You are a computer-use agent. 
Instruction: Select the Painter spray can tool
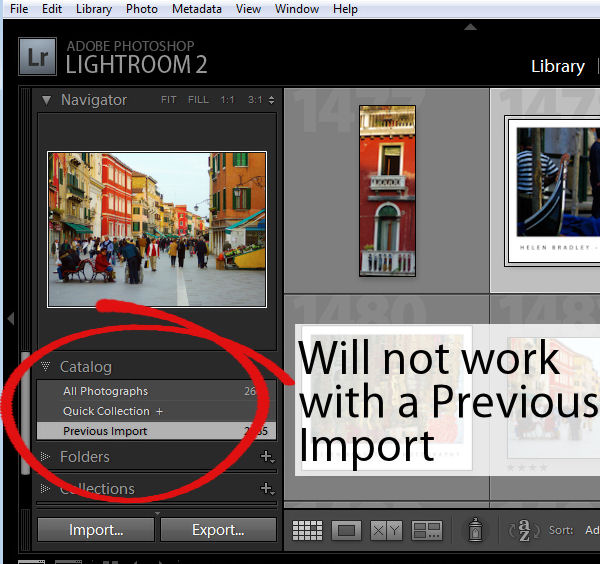(x=475, y=530)
